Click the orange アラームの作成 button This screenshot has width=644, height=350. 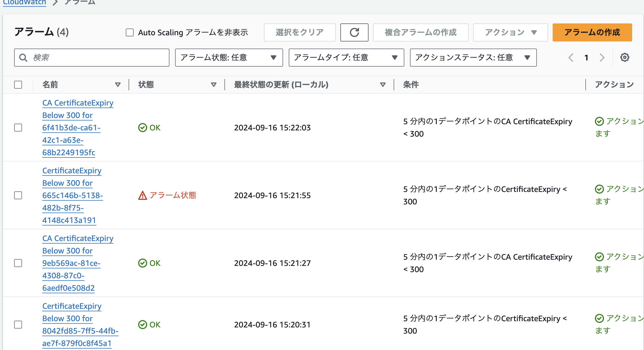coord(592,32)
